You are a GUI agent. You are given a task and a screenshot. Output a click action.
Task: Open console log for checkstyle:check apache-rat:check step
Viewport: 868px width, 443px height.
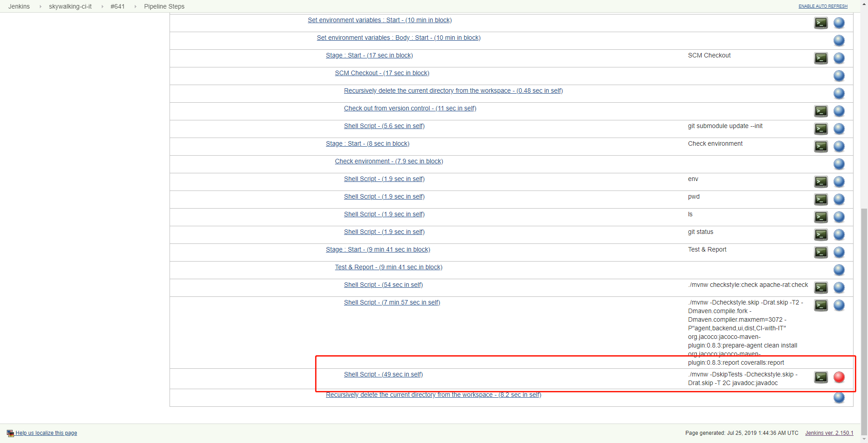coord(821,288)
